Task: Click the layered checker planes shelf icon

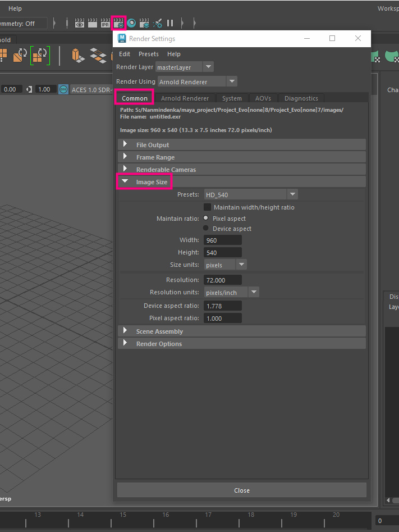Action: click(98, 55)
